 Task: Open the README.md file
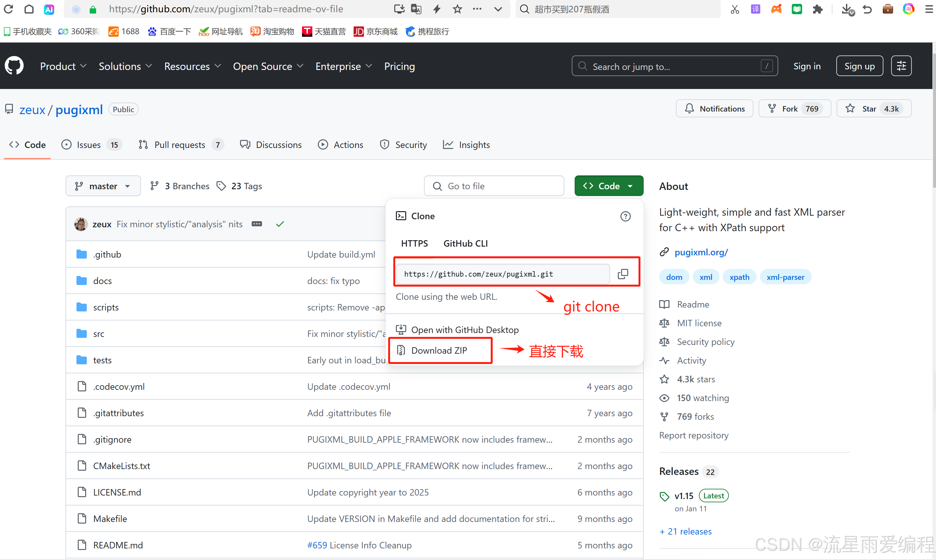coord(118,545)
